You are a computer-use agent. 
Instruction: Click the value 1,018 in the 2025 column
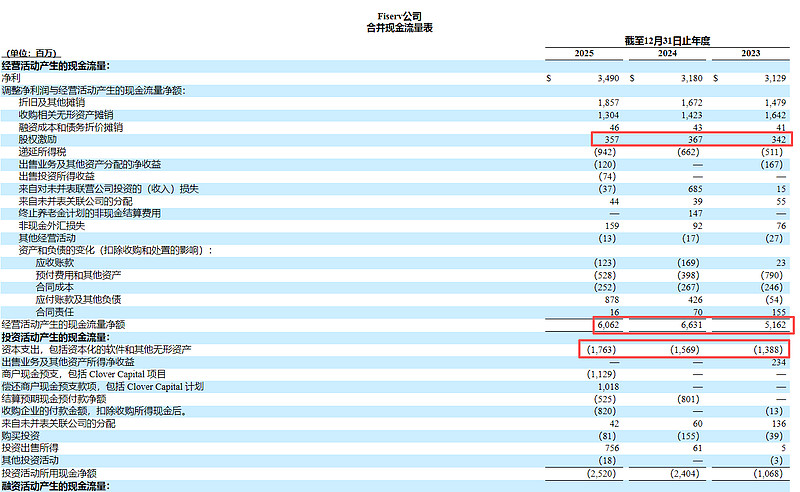coord(608,387)
